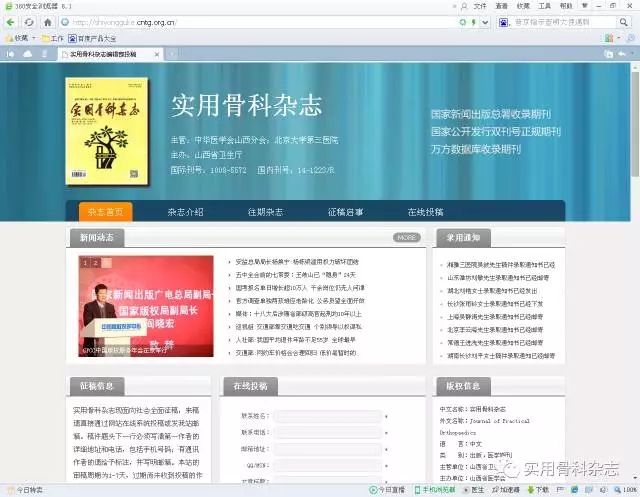This screenshot has height=497, width=640.
Task: Click the page vertical scrollbar thumb
Action: coord(635,124)
